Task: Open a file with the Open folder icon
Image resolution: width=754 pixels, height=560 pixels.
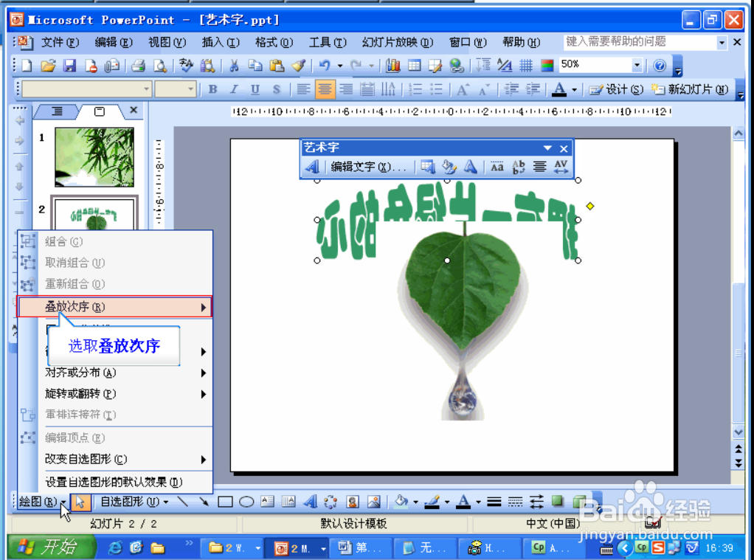Action: (48, 66)
